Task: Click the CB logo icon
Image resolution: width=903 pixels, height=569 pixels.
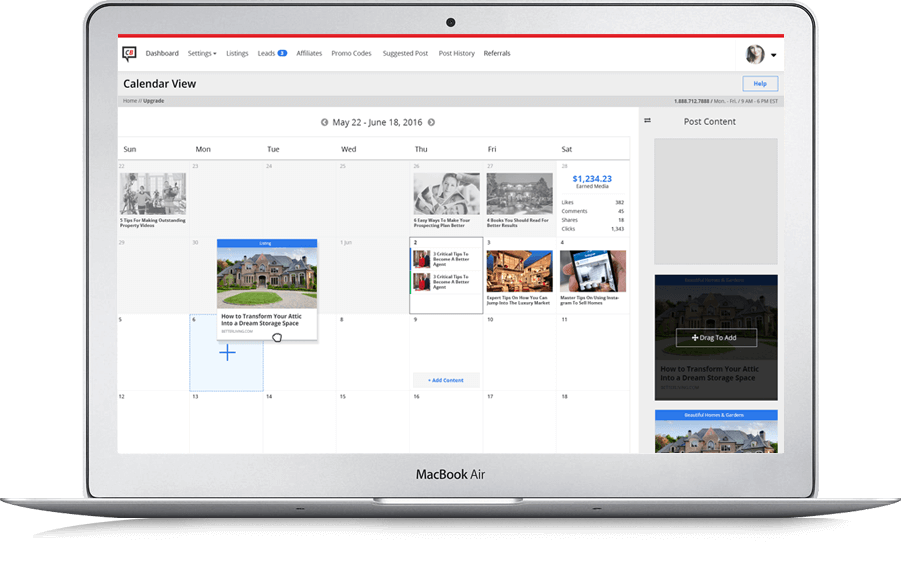Action: point(129,54)
